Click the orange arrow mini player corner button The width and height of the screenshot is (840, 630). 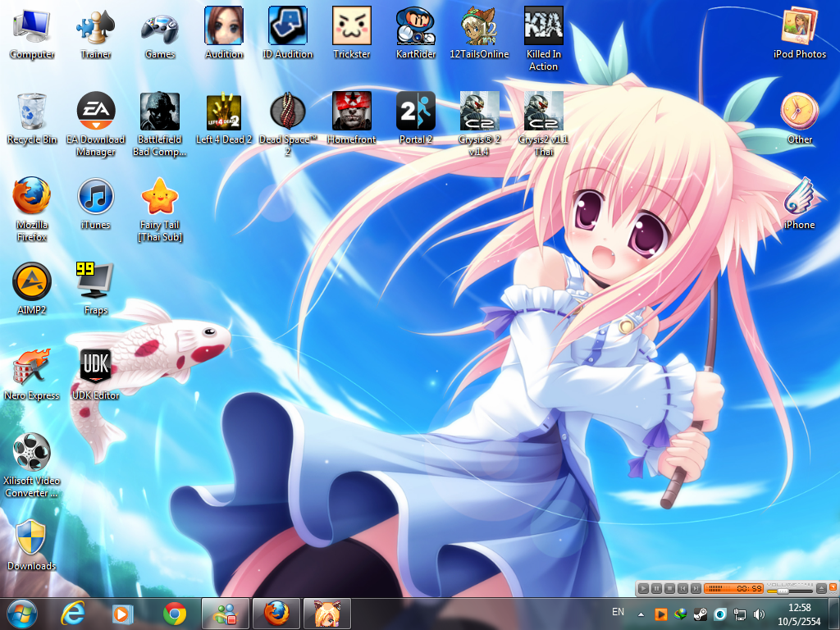833,587
